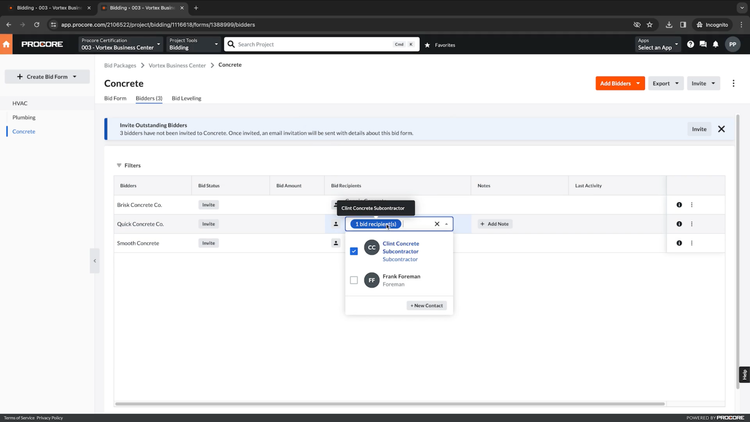Image resolution: width=750 pixels, height=422 pixels.
Task: Open the conversations chat icon
Action: click(x=703, y=44)
